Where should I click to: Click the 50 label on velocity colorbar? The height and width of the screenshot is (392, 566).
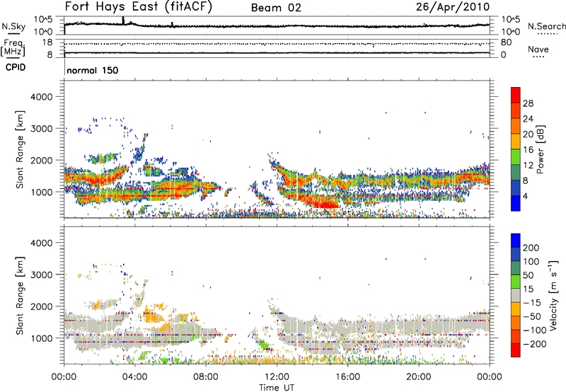(x=528, y=275)
